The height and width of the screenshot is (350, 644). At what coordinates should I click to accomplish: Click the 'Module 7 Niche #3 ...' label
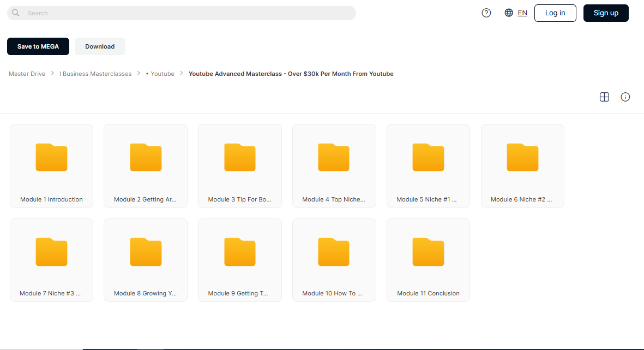click(50, 294)
